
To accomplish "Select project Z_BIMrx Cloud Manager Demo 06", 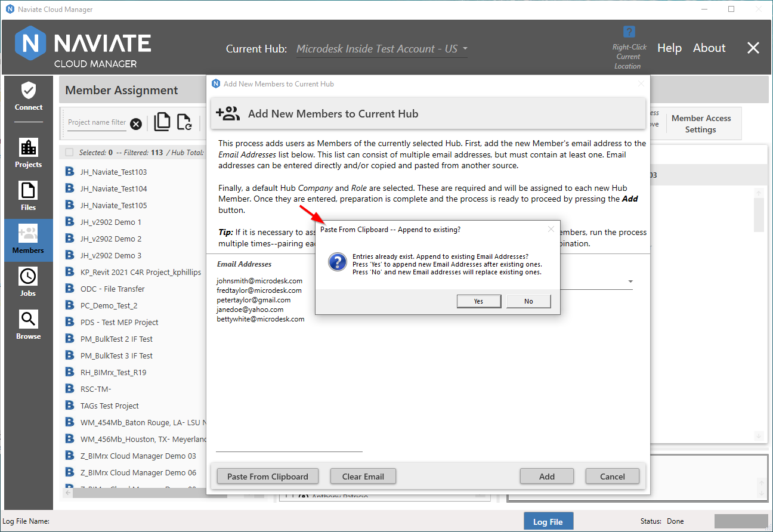I will [x=138, y=472].
